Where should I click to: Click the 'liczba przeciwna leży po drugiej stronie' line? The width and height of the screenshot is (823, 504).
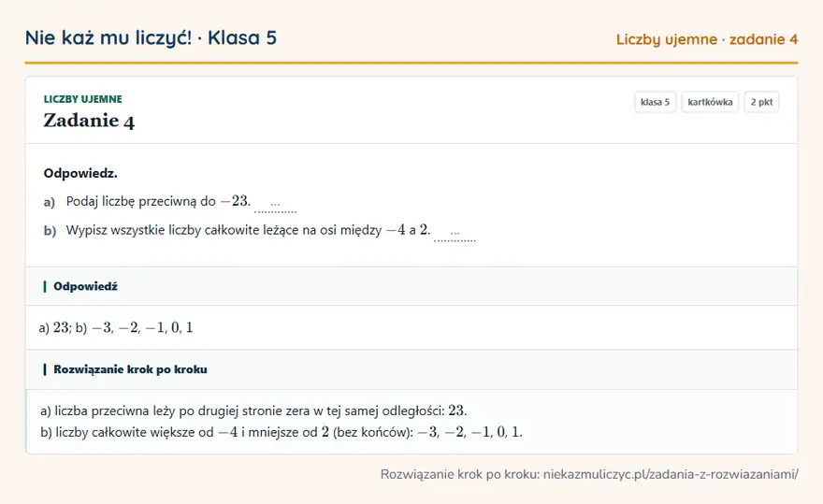pyautogui.click(x=253, y=410)
